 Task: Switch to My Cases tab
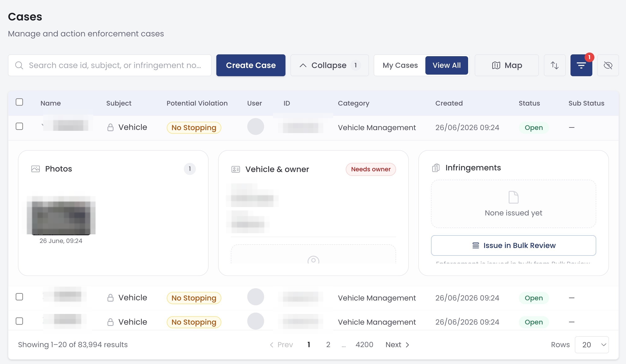(400, 65)
